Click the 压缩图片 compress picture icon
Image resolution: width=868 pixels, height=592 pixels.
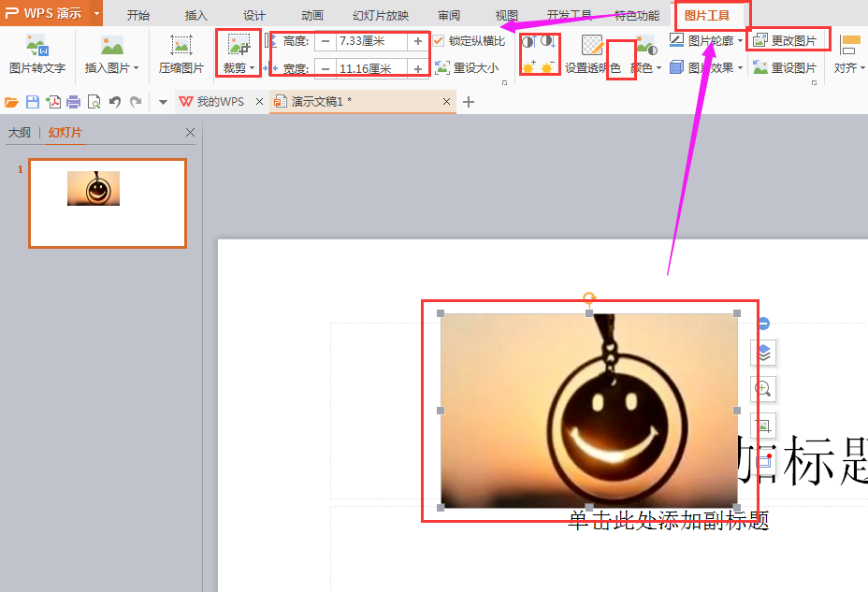click(181, 45)
